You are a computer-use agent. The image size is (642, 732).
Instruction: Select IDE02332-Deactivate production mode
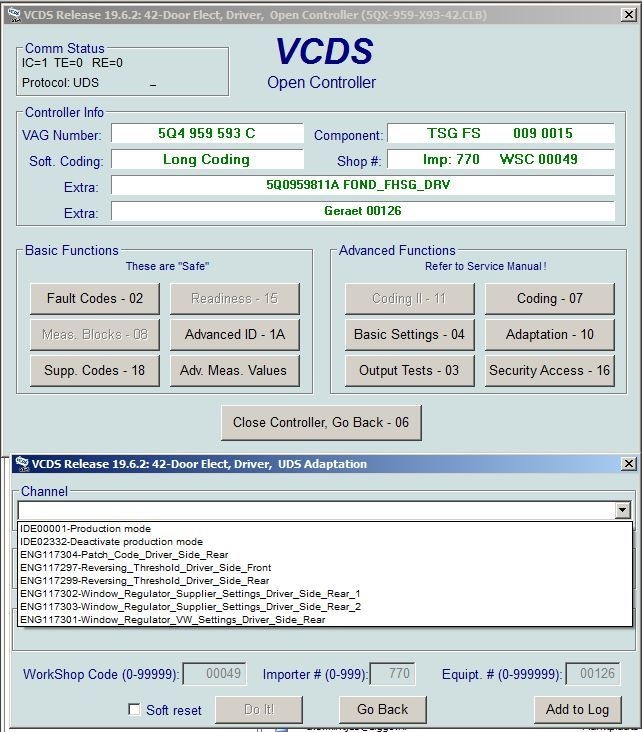click(325, 542)
